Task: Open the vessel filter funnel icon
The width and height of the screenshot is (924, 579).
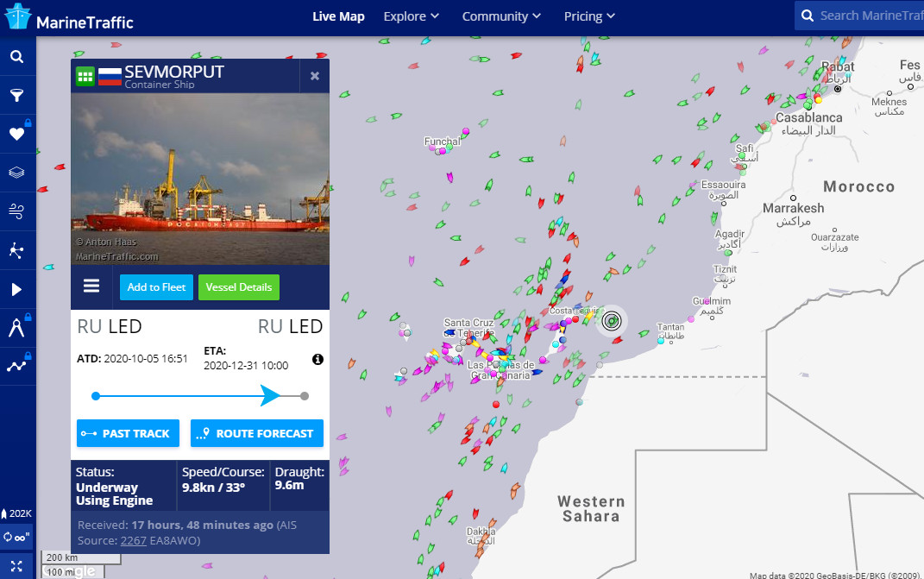Action: (x=17, y=95)
